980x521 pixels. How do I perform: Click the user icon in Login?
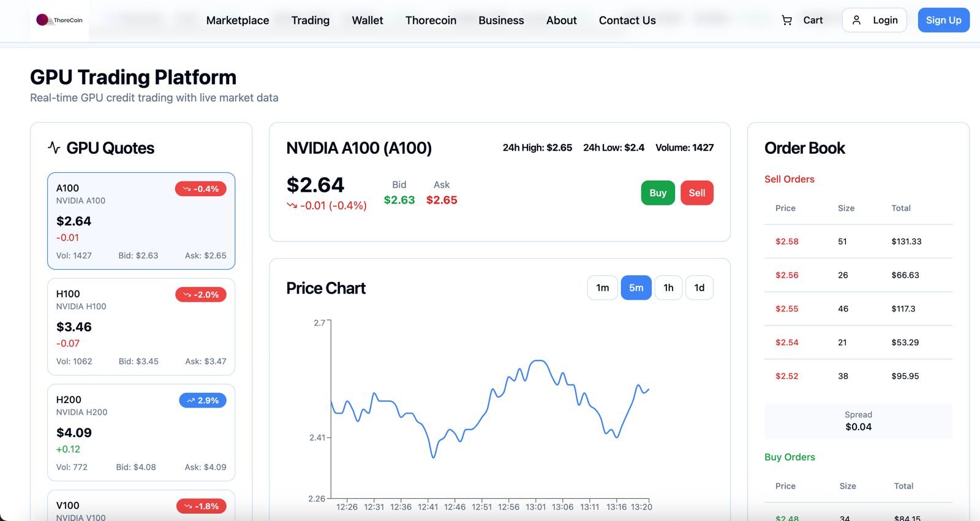tap(856, 20)
